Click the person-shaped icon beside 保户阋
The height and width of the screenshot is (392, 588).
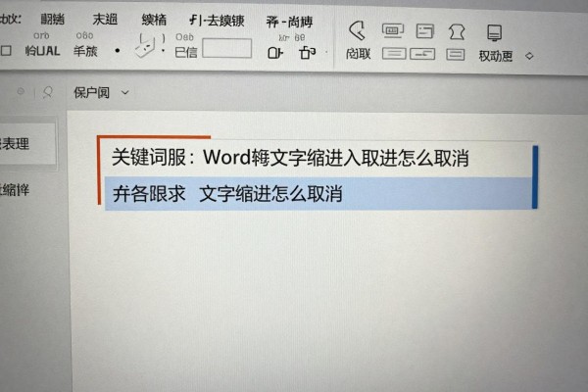(x=48, y=92)
